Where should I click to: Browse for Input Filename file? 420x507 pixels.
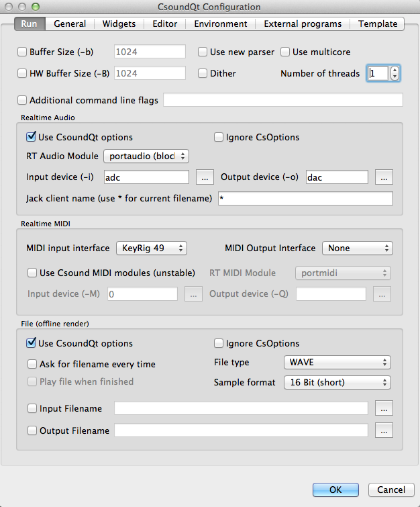click(x=384, y=408)
